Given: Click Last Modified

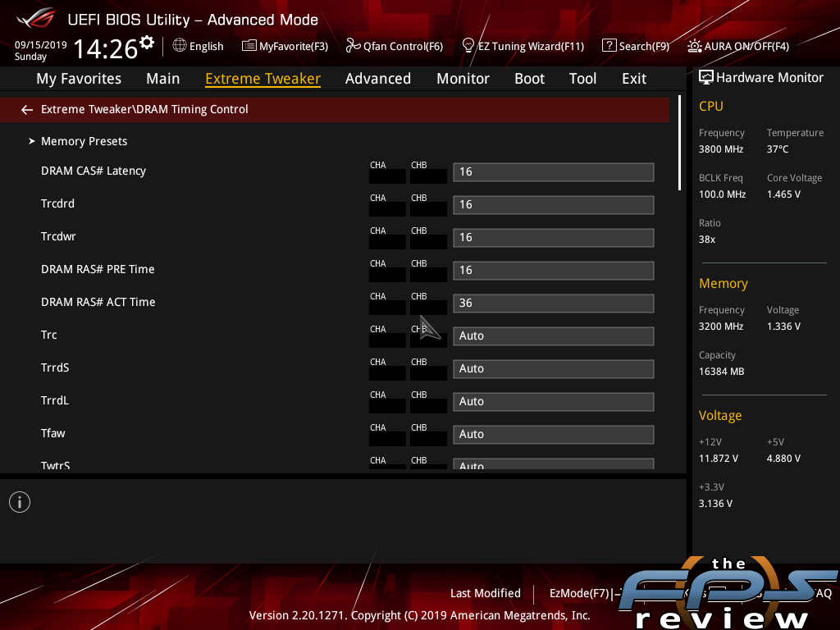Looking at the screenshot, I should tap(486, 594).
